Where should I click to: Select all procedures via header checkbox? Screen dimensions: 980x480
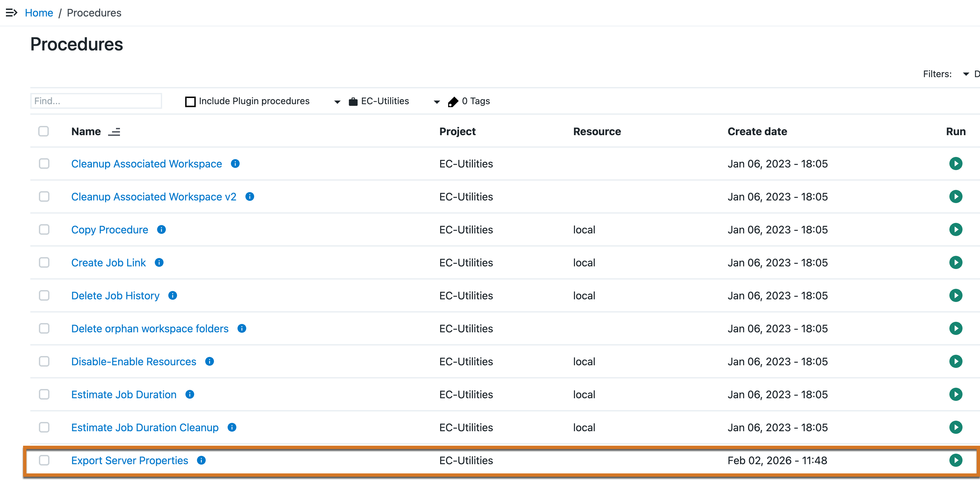(44, 131)
